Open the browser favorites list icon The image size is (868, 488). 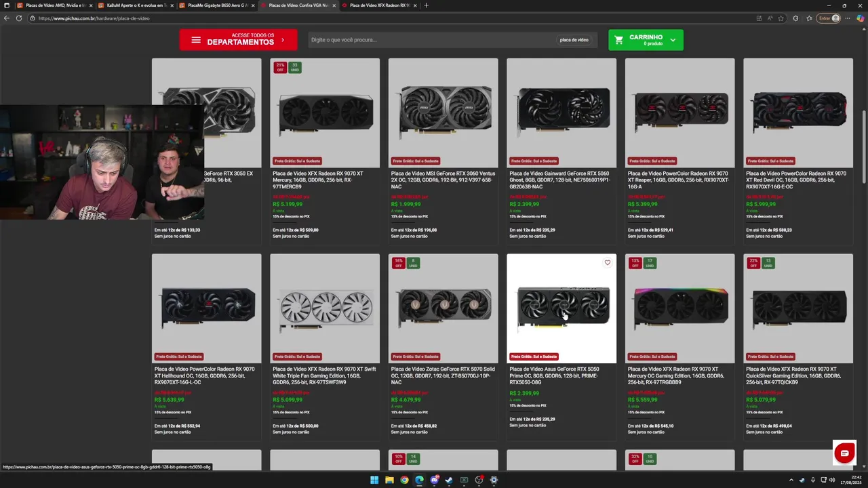[809, 18]
